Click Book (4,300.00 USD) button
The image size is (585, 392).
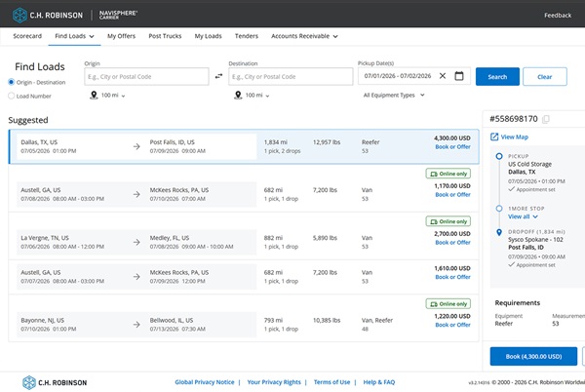coord(533,357)
